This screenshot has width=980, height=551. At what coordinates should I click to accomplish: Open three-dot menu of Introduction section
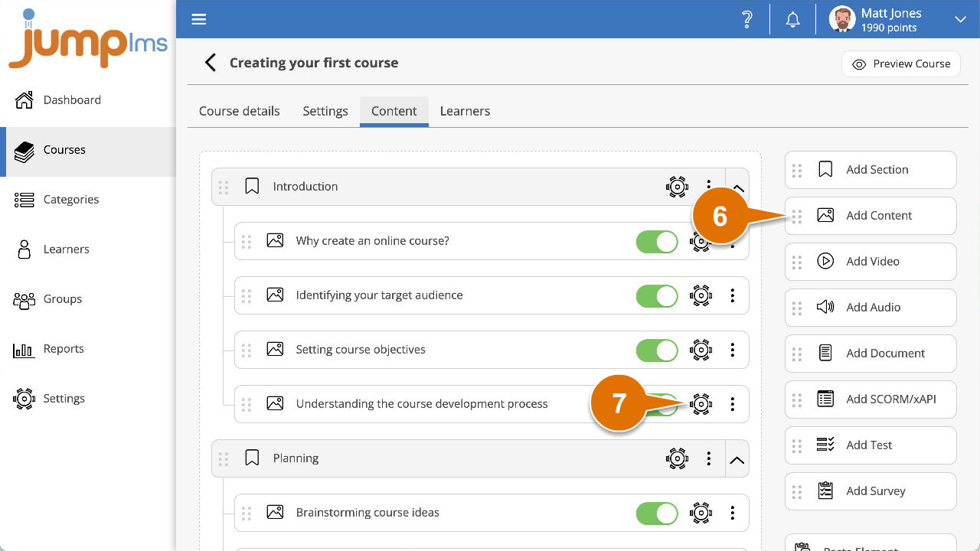[x=709, y=184]
